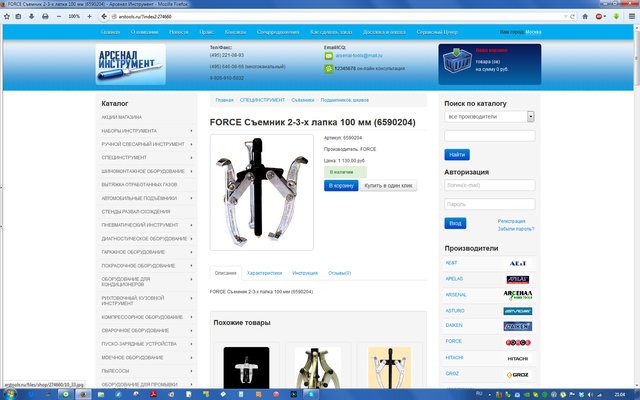Image resolution: width=640 pixels, height=400 pixels.
Task: Switch to the Описание tab
Action: click(226, 273)
